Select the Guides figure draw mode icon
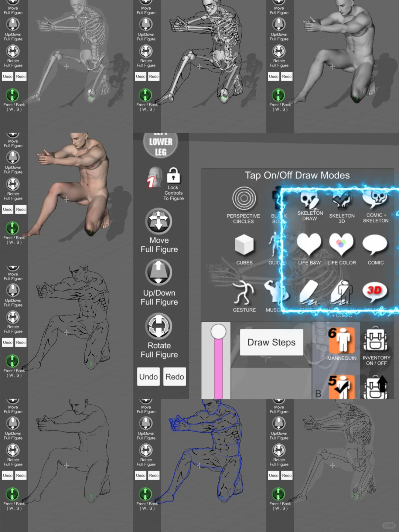 point(275,245)
